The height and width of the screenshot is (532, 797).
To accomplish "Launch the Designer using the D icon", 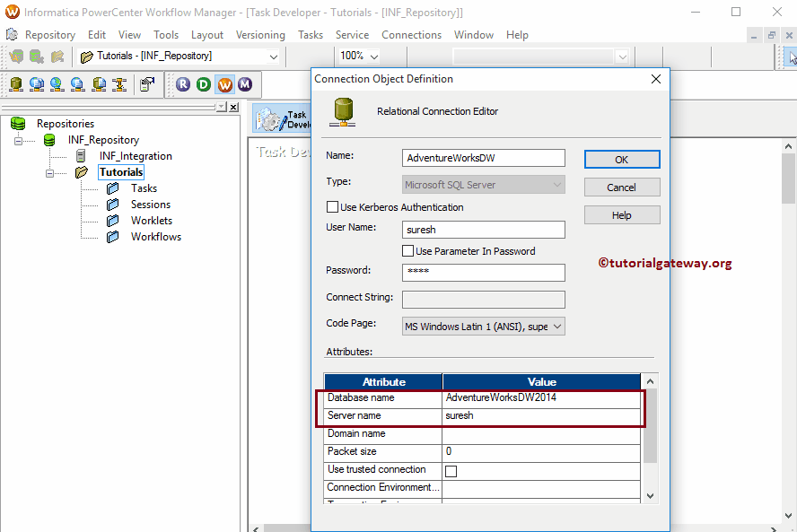I will (204, 83).
